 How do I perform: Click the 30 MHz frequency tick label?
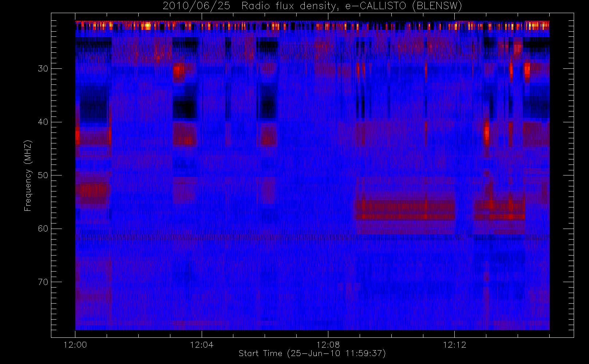tap(43, 69)
